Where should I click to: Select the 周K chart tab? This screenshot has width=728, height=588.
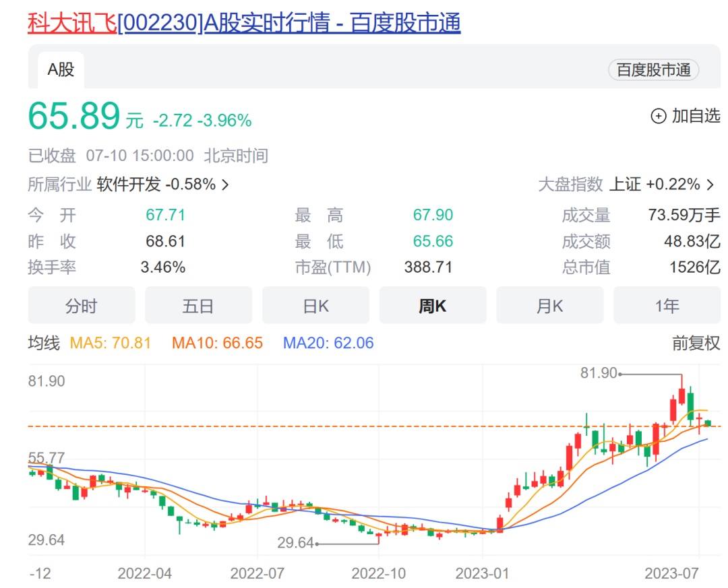click(433, 306)
